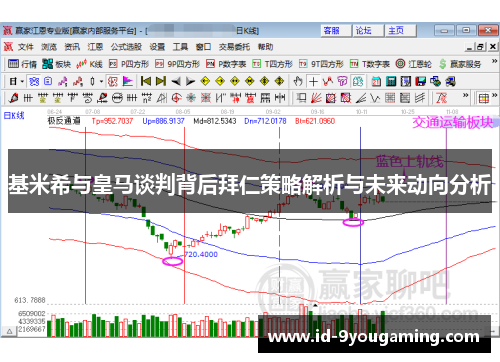Open the 江恩 menu

coord(95,47)
